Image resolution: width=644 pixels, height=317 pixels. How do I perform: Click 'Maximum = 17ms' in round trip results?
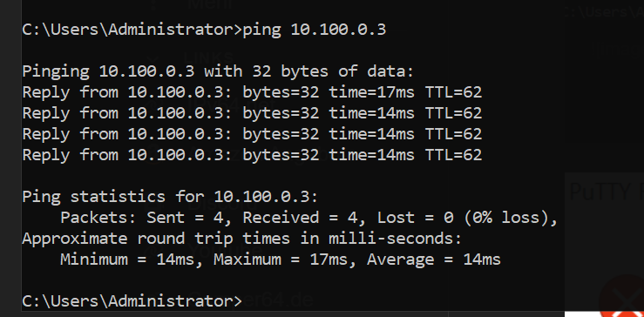coord(280,260)
